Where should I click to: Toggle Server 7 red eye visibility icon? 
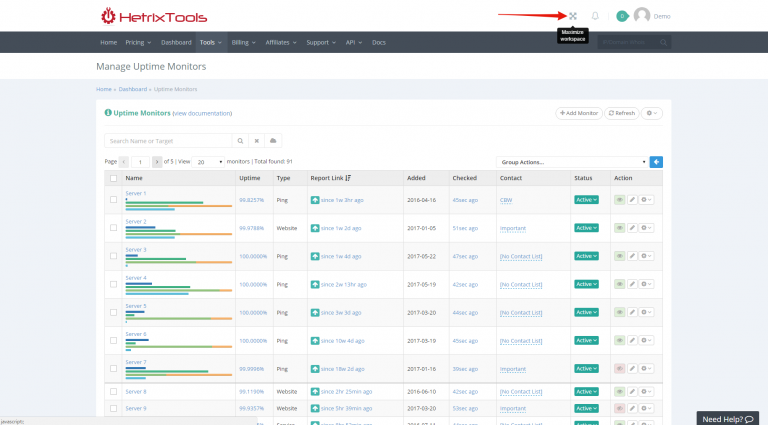tap(620, 369)
